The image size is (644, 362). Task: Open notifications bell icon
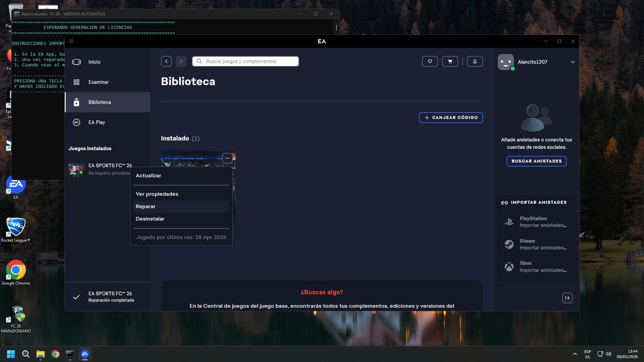[x=474, y=62]
